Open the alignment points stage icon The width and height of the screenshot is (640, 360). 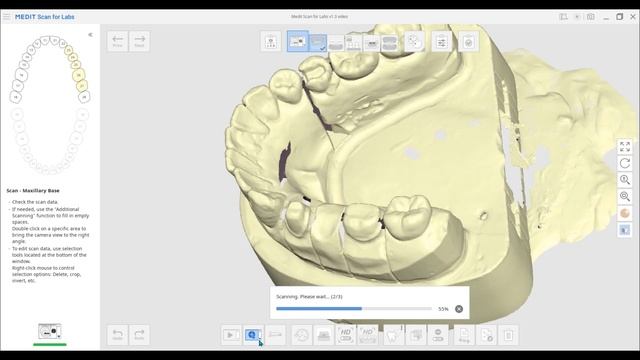pos(414,42)
